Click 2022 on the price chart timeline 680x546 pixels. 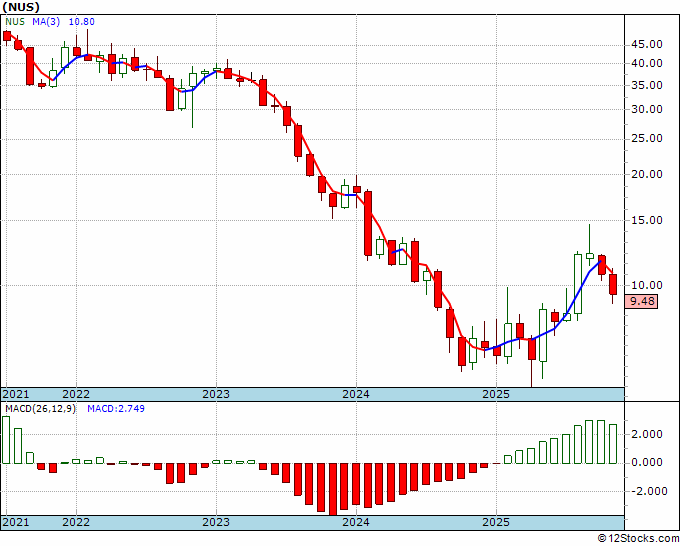click(76, 394)
